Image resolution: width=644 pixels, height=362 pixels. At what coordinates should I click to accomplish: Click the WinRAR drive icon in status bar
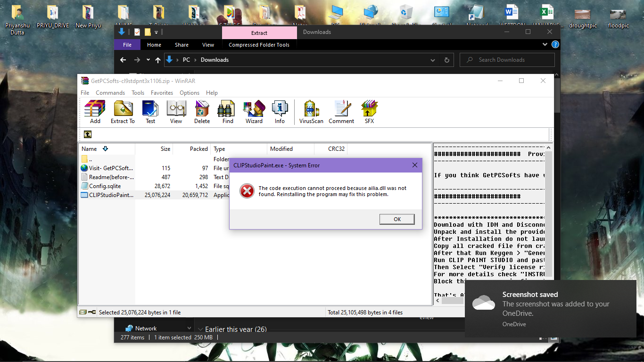[x=83, y=312]
